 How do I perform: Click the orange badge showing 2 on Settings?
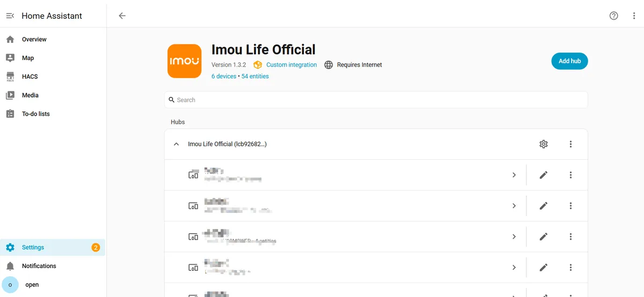tap(96, 247)
